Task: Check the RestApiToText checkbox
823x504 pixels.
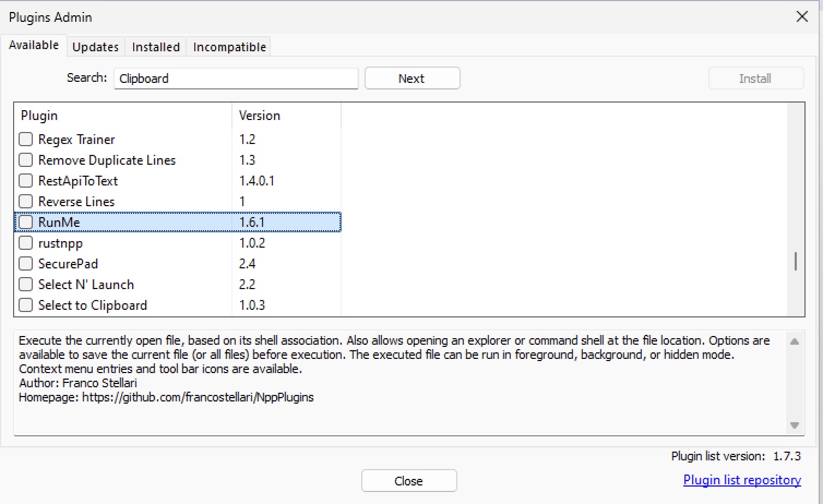Action: [26, 181]
